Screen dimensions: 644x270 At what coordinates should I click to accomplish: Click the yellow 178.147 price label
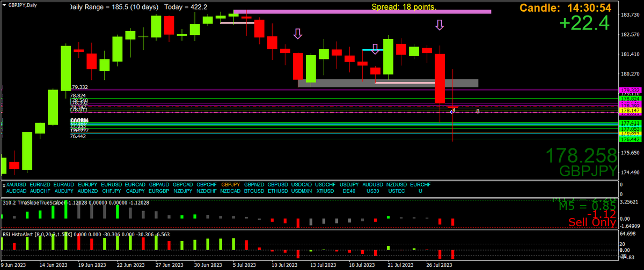[630, 110]
